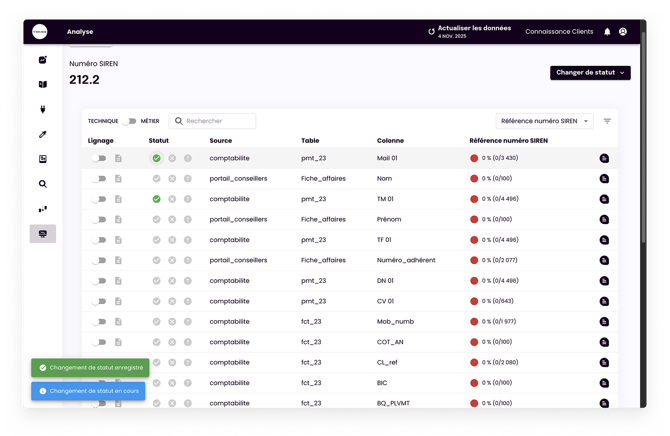Open details icon for Mail 01 row
This screenshot has height=436, width=670.
[604, 158]
